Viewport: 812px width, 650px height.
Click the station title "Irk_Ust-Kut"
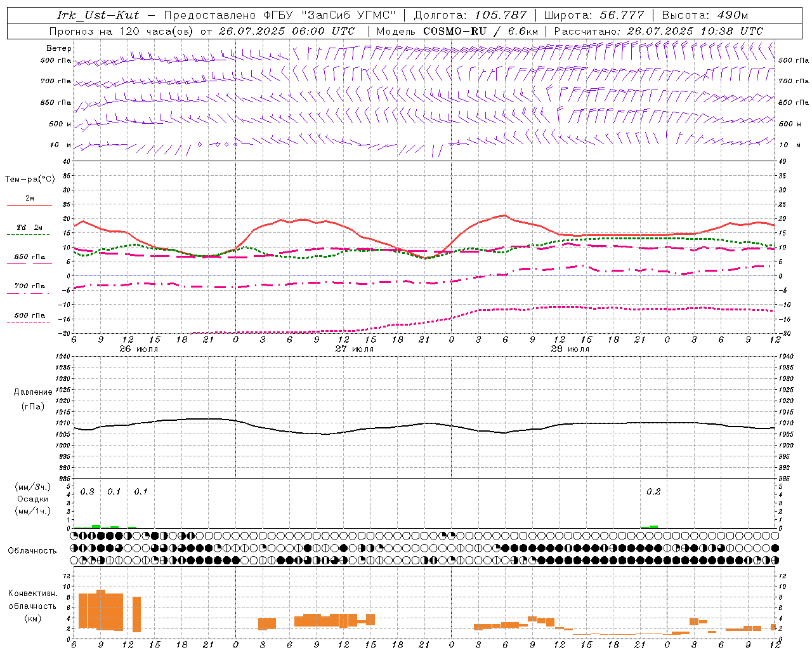click(x=98, y=15)
